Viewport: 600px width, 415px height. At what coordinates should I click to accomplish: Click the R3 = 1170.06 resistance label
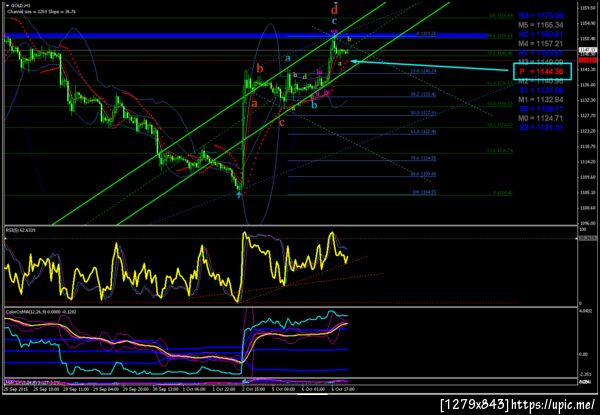pos(541,16)
